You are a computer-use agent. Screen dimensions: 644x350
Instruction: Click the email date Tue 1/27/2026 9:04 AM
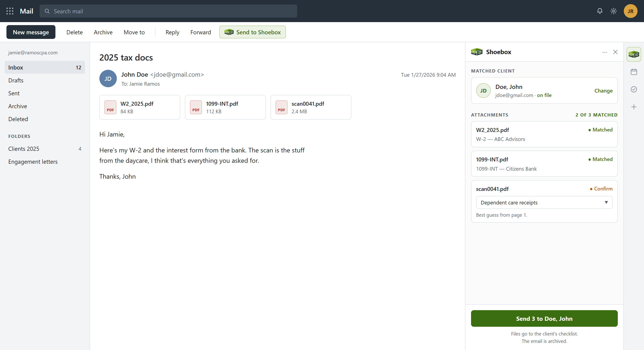point(428,75)
